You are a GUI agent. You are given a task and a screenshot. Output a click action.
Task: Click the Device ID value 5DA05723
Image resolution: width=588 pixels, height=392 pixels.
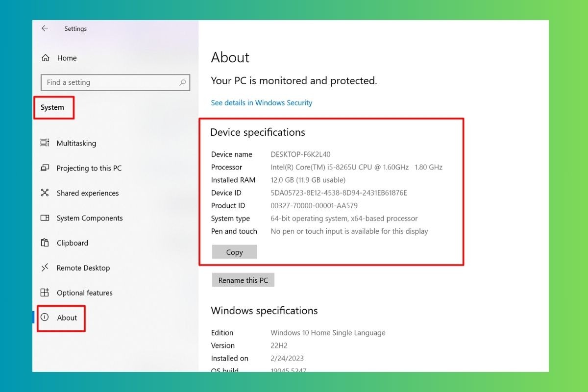click(339, 193)
